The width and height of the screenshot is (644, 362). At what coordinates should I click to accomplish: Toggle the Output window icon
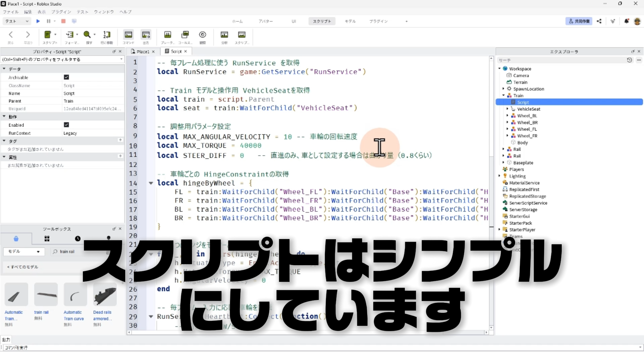click(x=146, y=35)
